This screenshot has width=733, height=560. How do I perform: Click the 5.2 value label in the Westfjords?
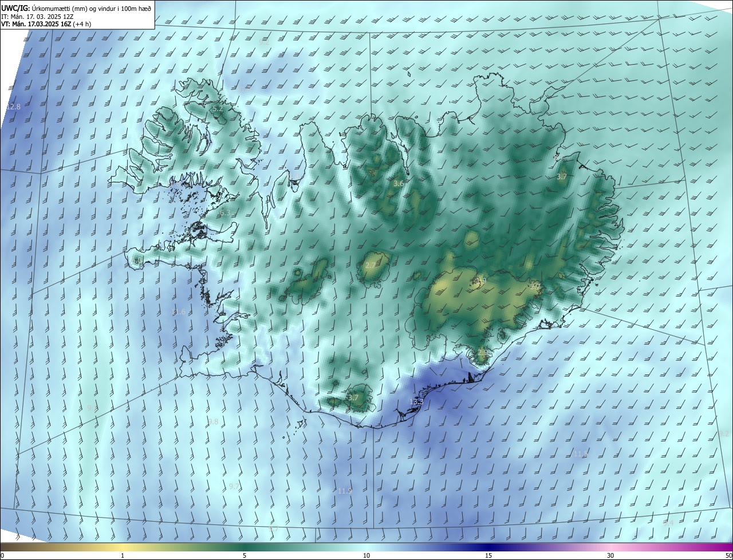click(218, 108)
